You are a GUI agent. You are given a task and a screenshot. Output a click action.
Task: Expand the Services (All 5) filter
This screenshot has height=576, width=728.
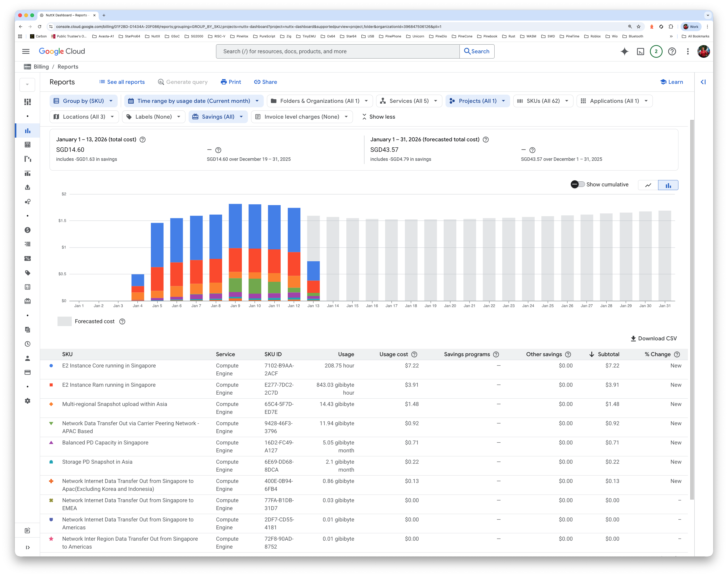(x=409, y=100)
